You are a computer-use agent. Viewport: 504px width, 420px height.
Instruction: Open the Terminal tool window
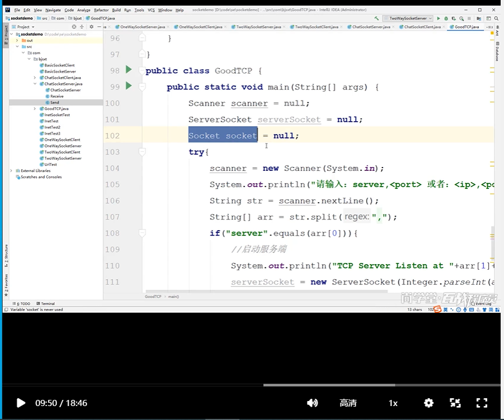pyautogui.click(x=46, y=304)
